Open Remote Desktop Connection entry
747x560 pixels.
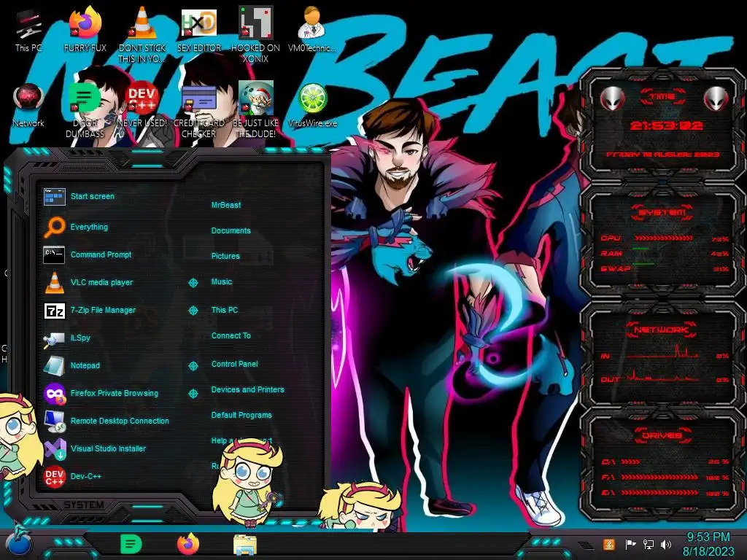coord(107,421)
